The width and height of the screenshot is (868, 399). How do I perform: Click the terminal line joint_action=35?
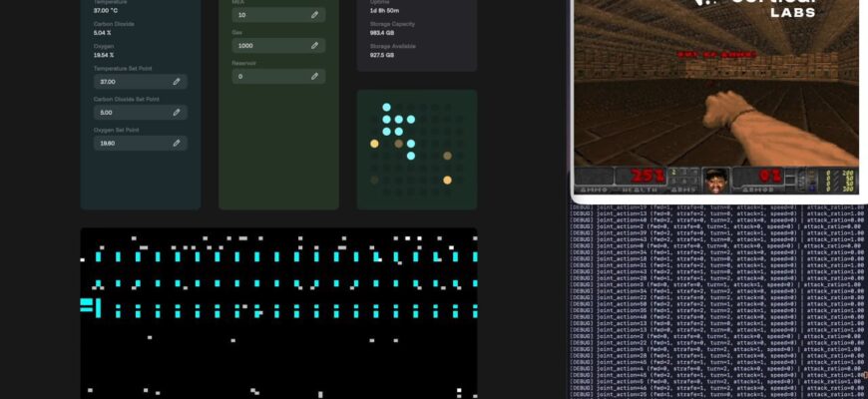click(x=718, y=310)
